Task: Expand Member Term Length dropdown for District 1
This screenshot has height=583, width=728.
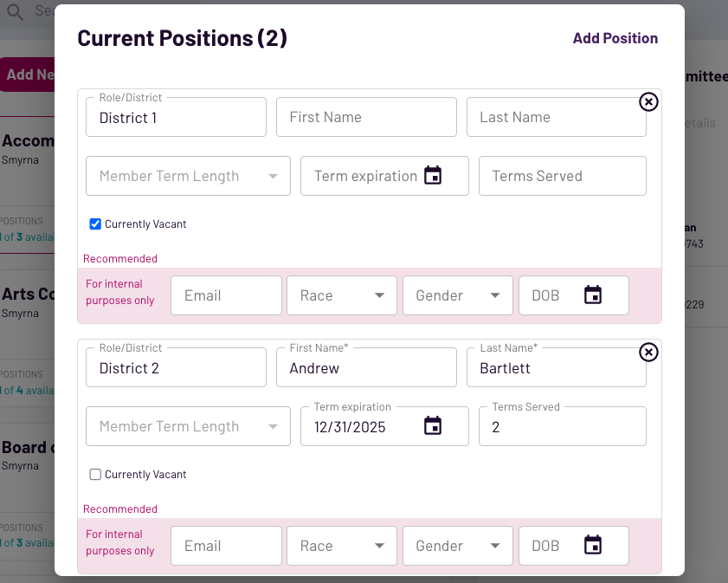Action: 188,176
